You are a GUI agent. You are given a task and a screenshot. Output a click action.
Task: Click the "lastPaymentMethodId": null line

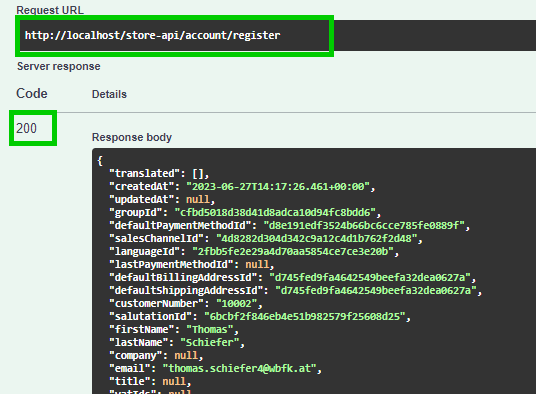point(191,264)
